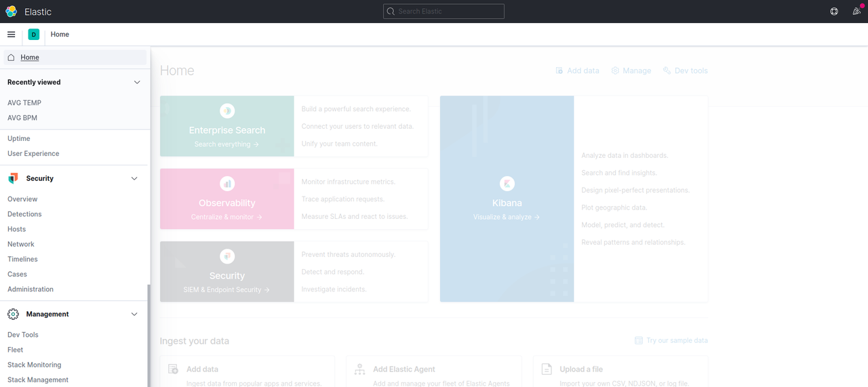This screenshot has width=868, height=387.
Task: Click the Security app icon in sidebar
Action: pyautogui.click(x=13, y=178)
